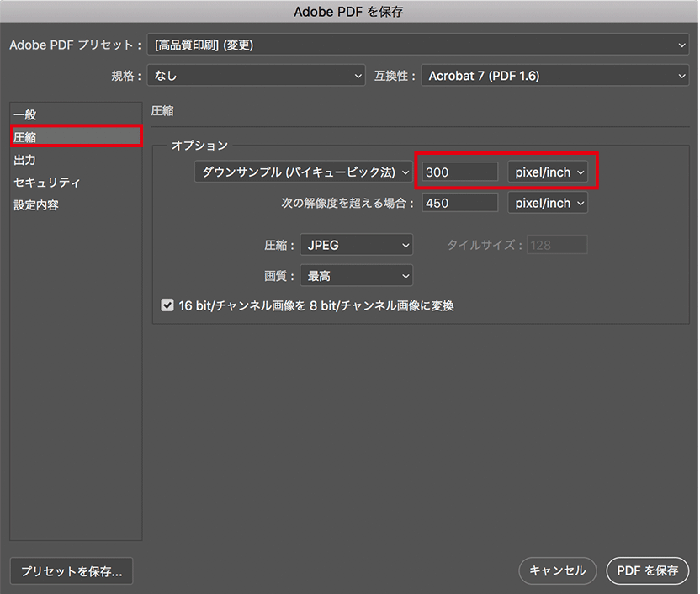This screenshot has width=700, height=594.
Task: Open the ダウンサンプル (バイキュービック法) dropdown
Action: click(303, 172)
